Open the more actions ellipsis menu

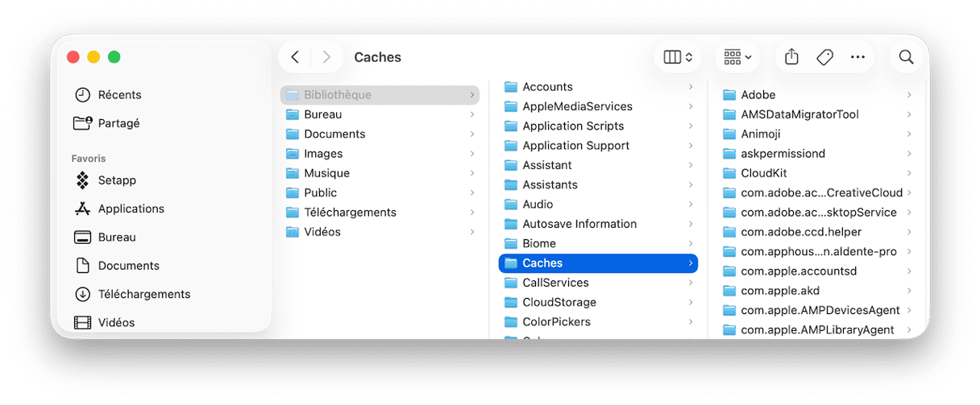[857, 57]
